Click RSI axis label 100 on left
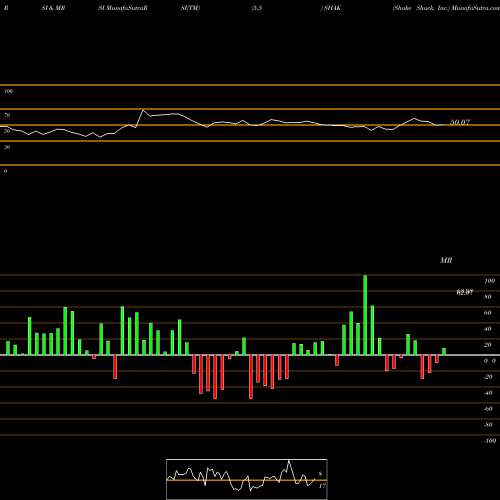Image resolution: width=500 pixels, height=500 pixels. point(9,91)
